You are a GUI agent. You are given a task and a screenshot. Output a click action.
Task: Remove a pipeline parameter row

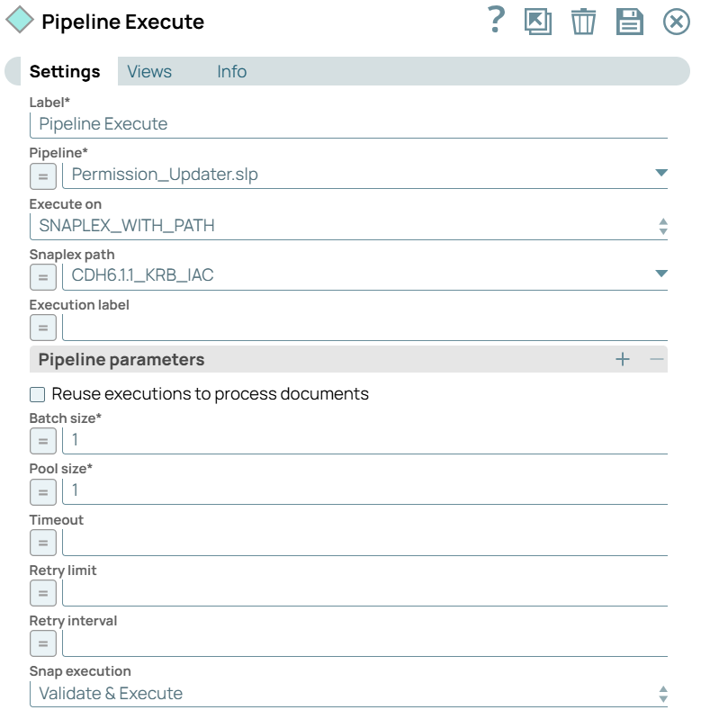tap(658, 358)
